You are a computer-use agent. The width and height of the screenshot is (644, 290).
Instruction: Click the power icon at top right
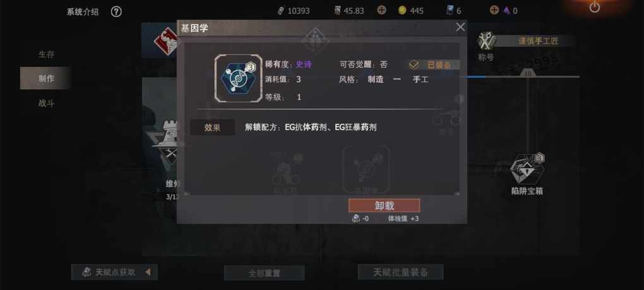point(594,7)
